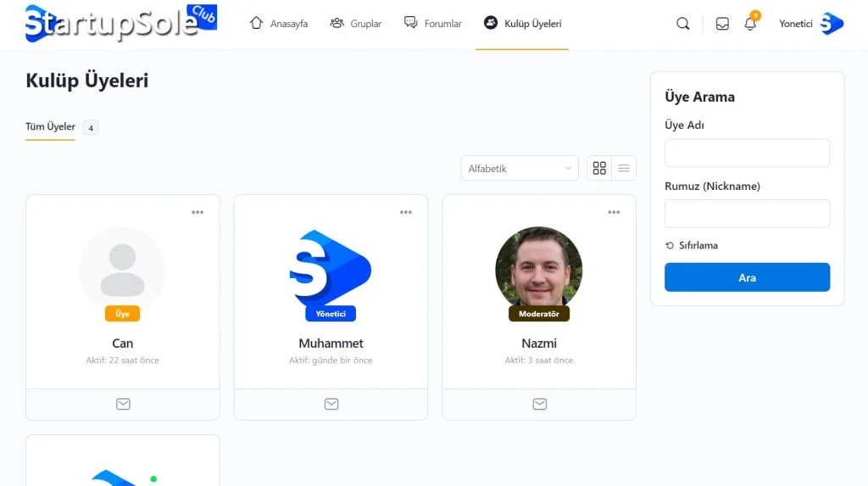Viewport: 868px width, 486px height.
Task: Click the StartupSole Club logo
Action: [x=120, y=24]
